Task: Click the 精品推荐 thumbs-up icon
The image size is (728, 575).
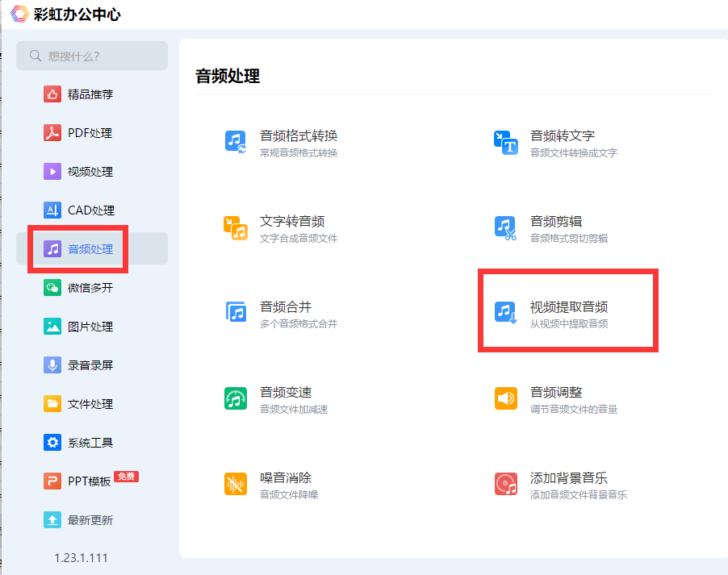Action: pos(52,94)
